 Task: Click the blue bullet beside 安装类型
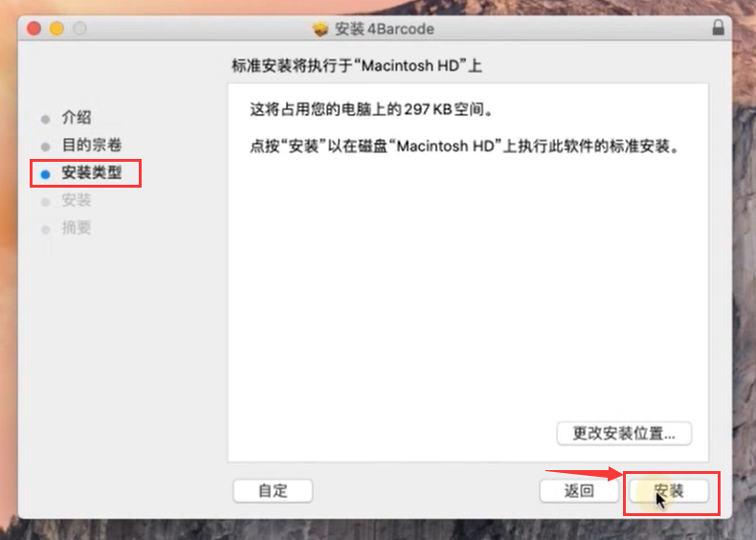point(45,174)
